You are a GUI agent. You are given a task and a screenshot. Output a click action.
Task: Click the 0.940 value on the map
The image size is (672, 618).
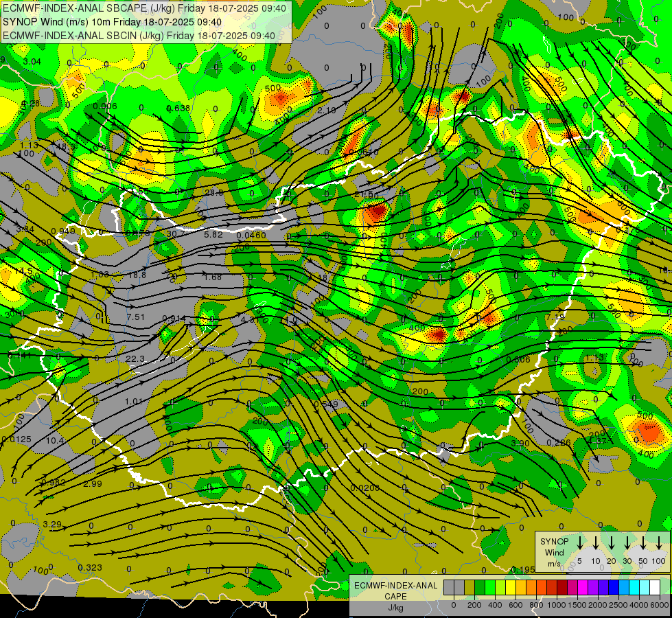63,231
